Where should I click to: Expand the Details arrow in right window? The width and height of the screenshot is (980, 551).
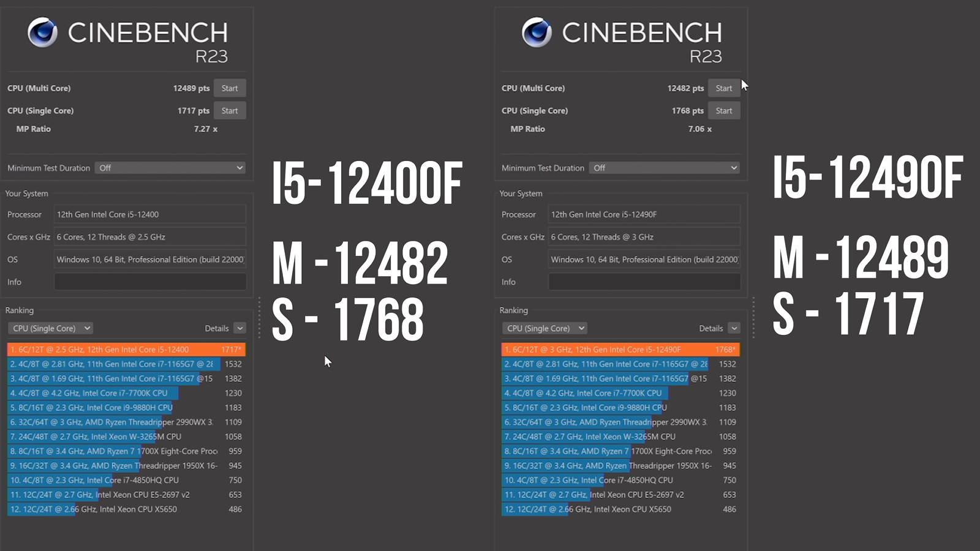pos(734,328)
